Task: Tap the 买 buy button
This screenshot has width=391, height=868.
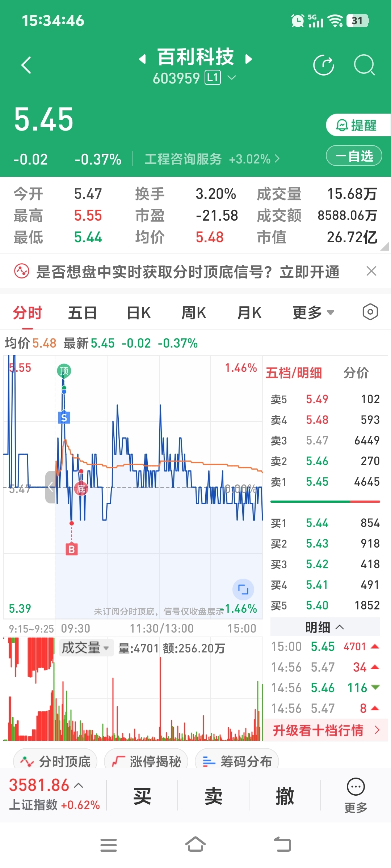Action: coord(142,796)
